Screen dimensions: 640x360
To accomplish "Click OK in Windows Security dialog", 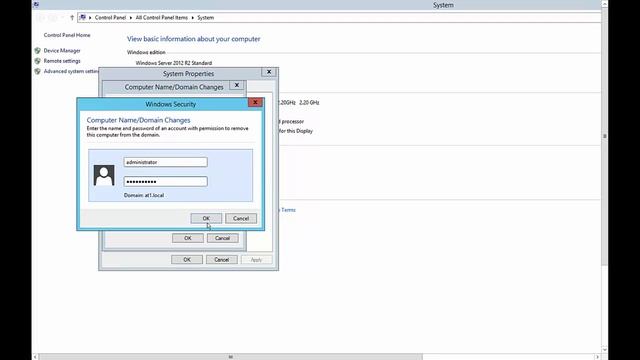I will pos(206,218).
